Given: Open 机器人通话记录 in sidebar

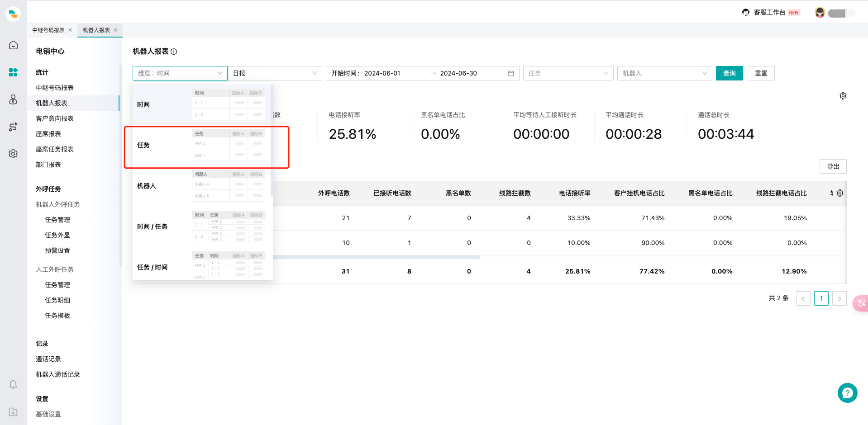Looking at the screenshot, I should tap(58, 374).
